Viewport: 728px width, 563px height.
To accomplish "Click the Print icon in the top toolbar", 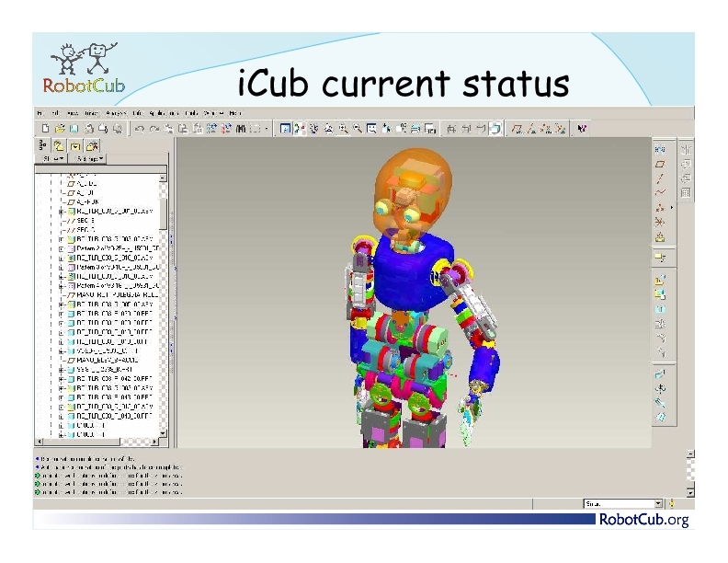I will pyautogui.click(x=88, y=129).
